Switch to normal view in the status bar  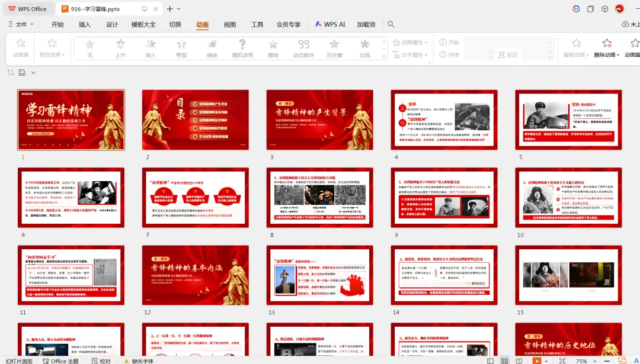(490, 360)
